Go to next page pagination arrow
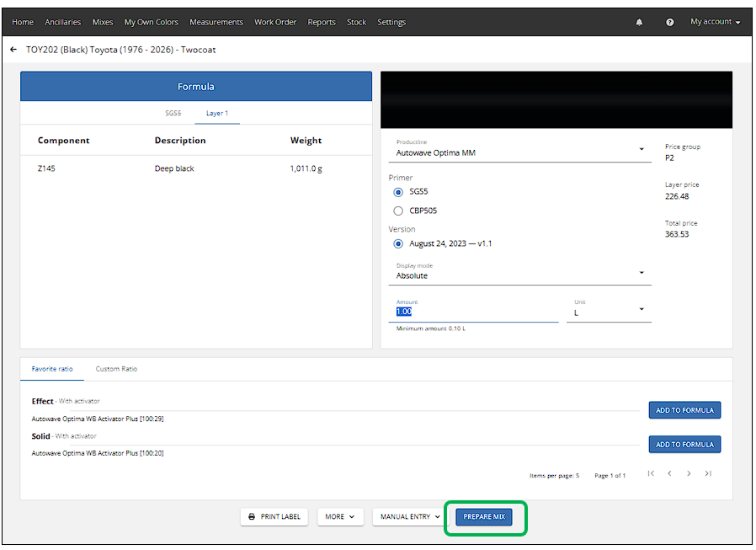Image resolution: width=756 pixels, height=550 pixels. coord(689,473)
